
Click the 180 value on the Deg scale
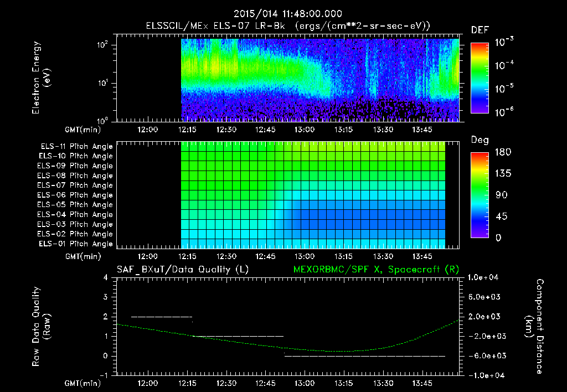pyautogui.click(x=503, y=152)
